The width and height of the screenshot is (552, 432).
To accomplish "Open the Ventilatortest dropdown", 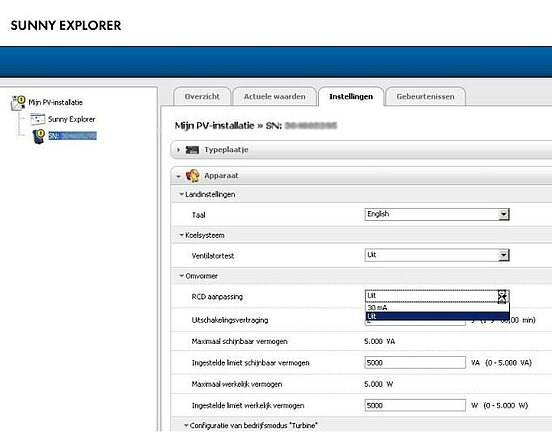I will (437, 255).
